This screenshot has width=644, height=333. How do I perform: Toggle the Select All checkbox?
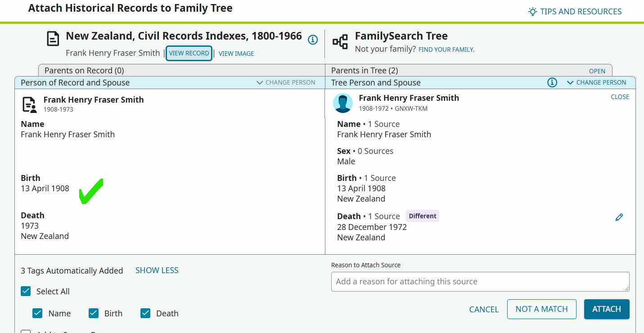pyautogui.click(x=26, y=291)
